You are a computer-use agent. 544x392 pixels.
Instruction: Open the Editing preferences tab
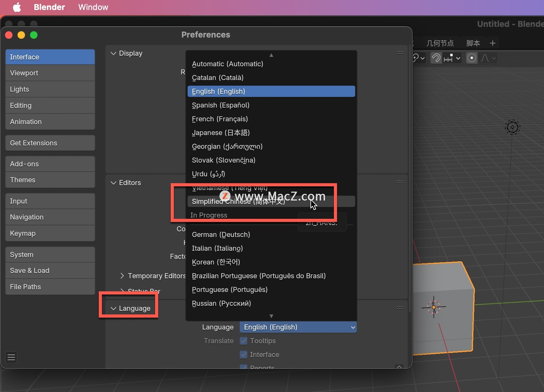tap(50, 105)
